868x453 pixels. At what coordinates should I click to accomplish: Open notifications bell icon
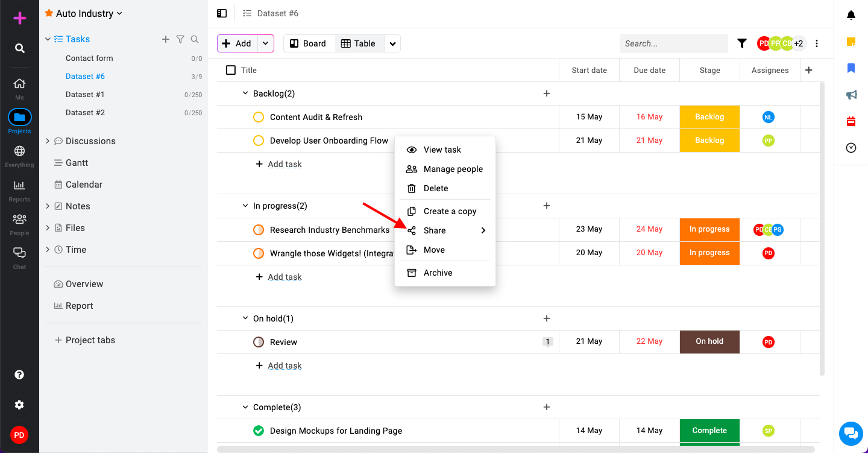click(851, 15)
